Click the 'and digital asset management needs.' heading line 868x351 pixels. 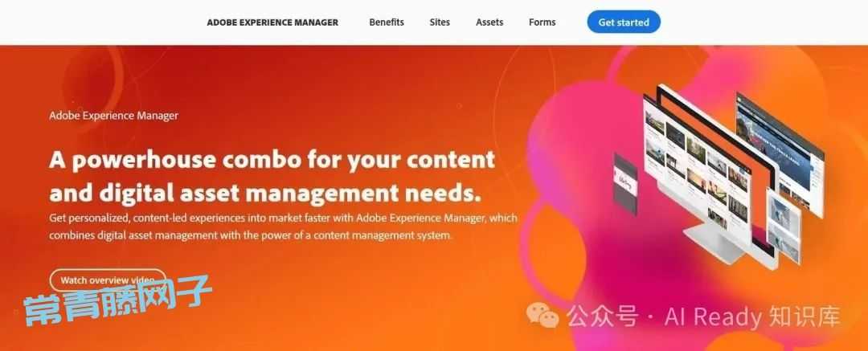(264, 192)
